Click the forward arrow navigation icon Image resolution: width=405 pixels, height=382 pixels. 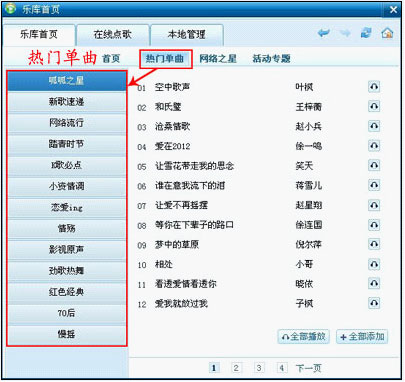(x=345, y=33)
